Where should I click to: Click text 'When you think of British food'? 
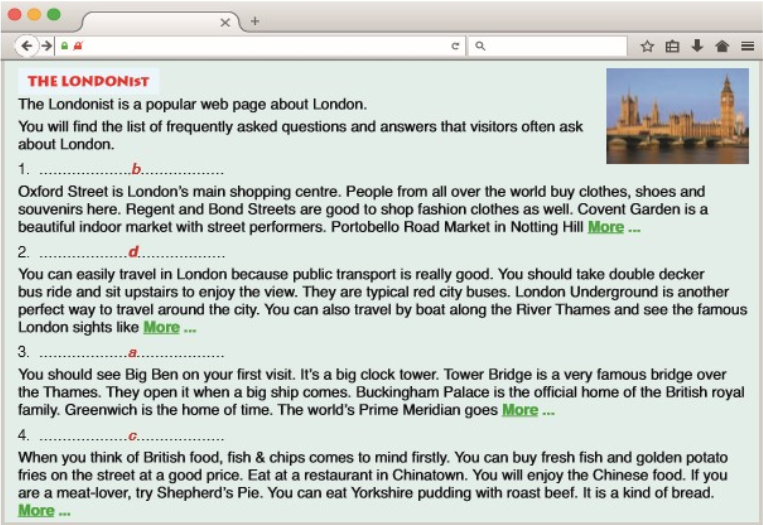pyautogui.click(x=117, y=457)
